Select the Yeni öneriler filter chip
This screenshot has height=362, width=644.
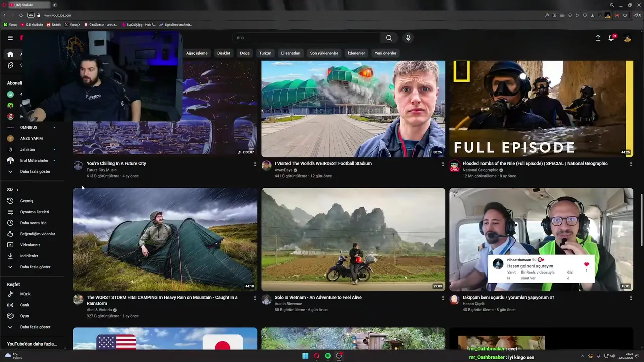tap(385, 53)
